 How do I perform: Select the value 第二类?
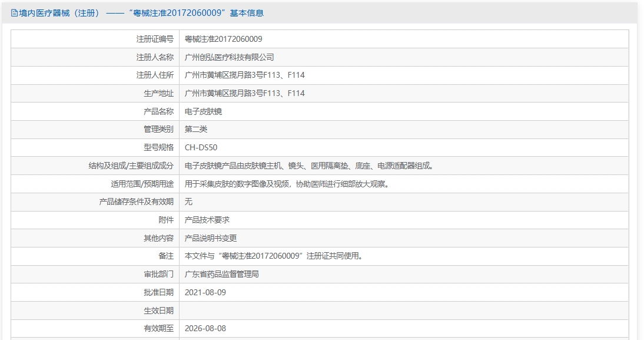pos(196,129)
